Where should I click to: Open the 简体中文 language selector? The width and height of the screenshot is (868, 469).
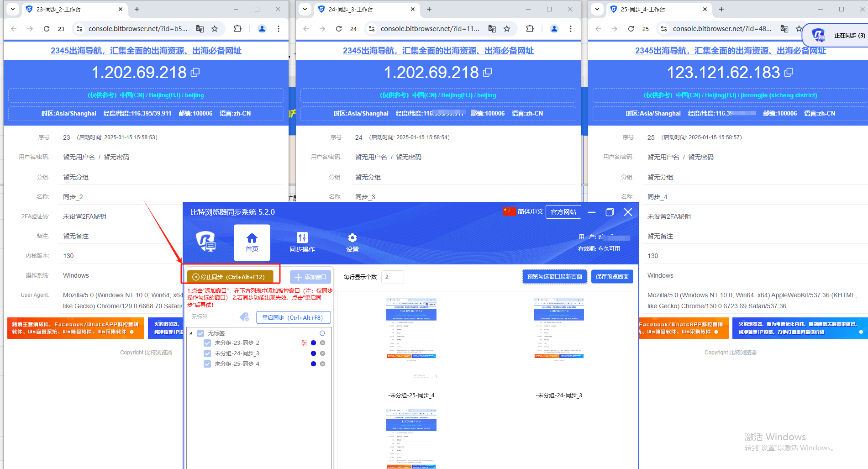(x=523, y=212)
